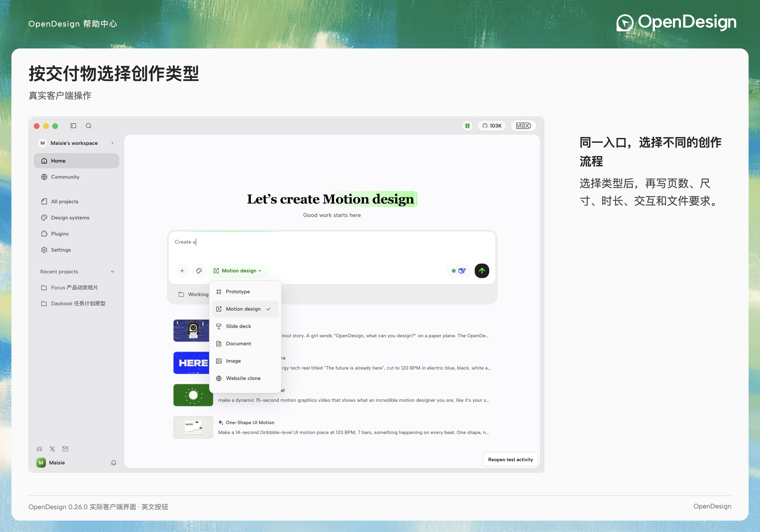Open the Discord icon in sidebar footer
This screenshot has width=760, height=532.
point(39,449)
